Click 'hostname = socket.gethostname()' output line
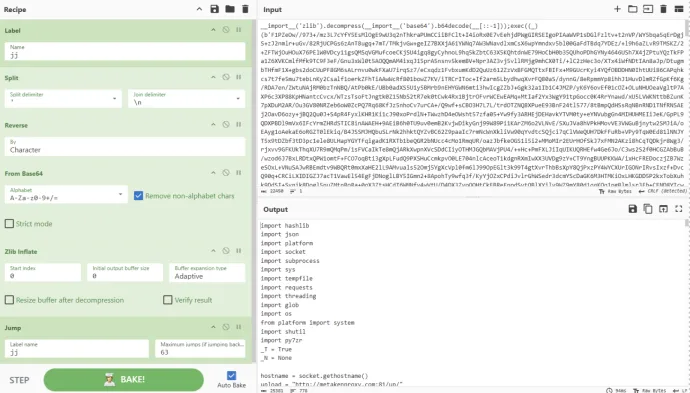The image size is (690, 393). pyautogui.click(x=314, y=375)
